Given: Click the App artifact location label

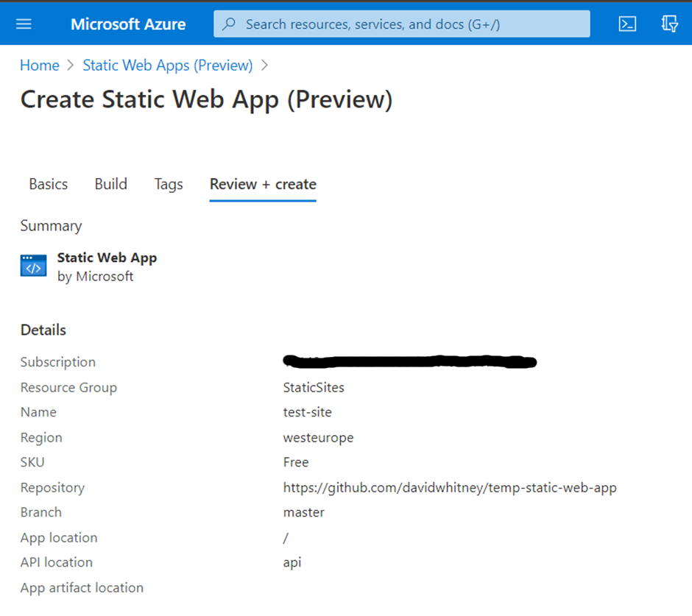Looking at the screenshot, I should tap(82, 588).
